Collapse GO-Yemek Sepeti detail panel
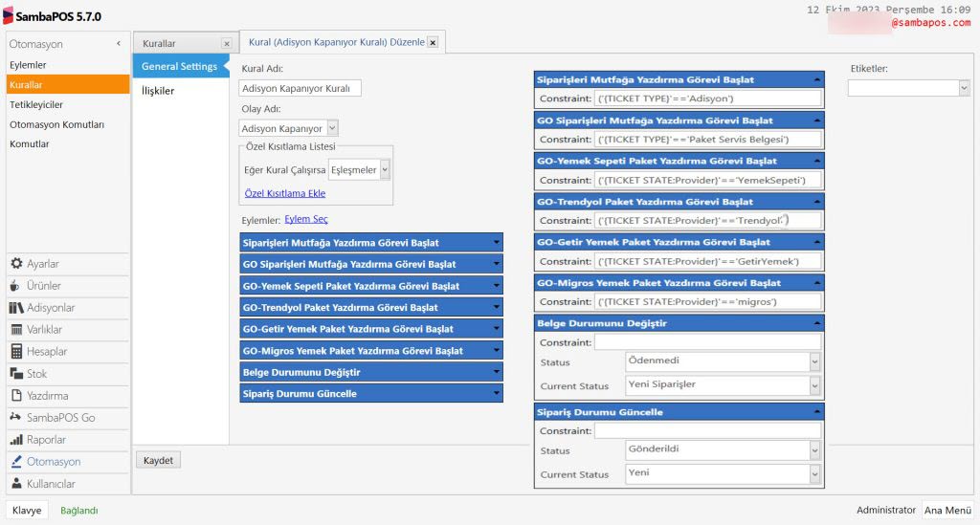The height and width of the screenshot is (525, 980). click(x=817, y=161)
